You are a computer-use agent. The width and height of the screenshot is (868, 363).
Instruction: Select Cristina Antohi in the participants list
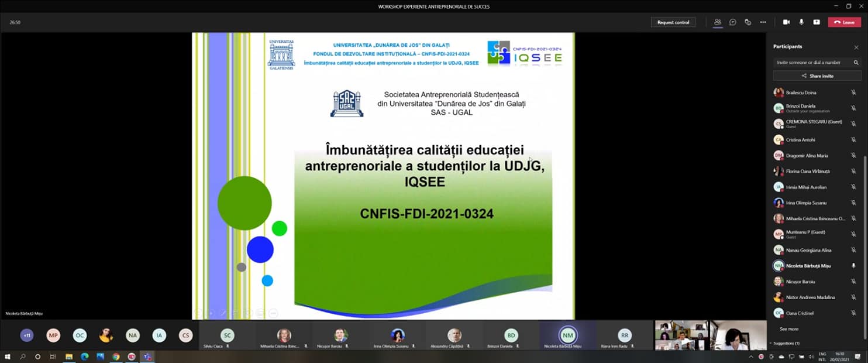817,140
